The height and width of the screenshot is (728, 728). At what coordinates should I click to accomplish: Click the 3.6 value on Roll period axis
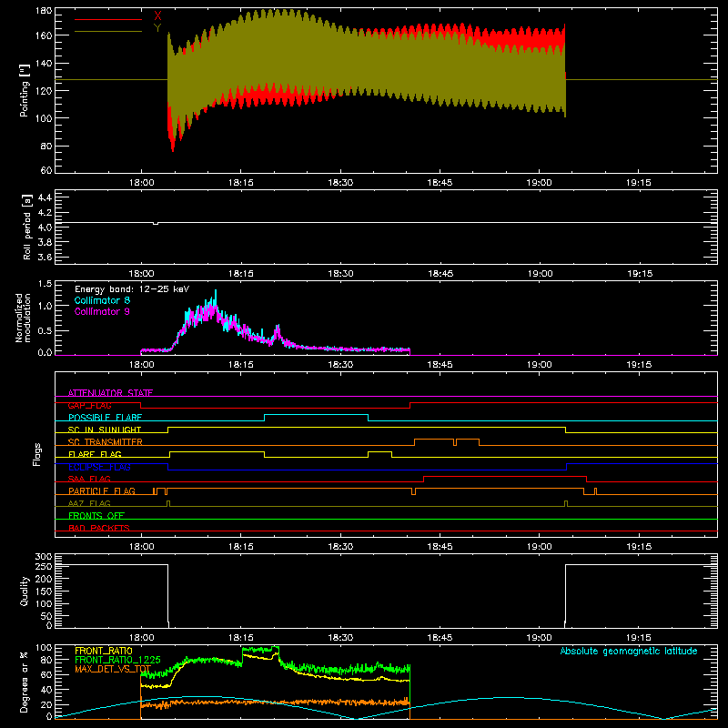pyautogui.click(x=45, y=257)
